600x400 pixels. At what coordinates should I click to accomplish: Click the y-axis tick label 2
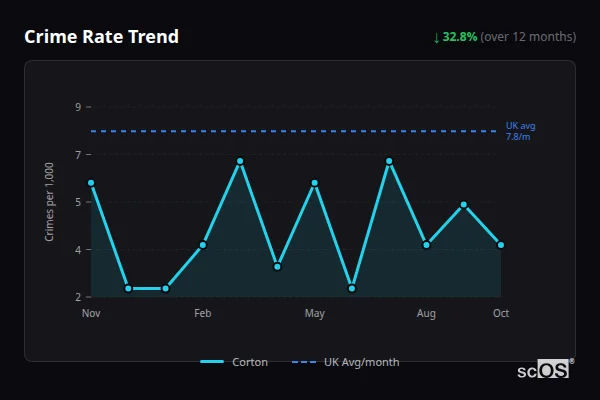pos(78,297)
